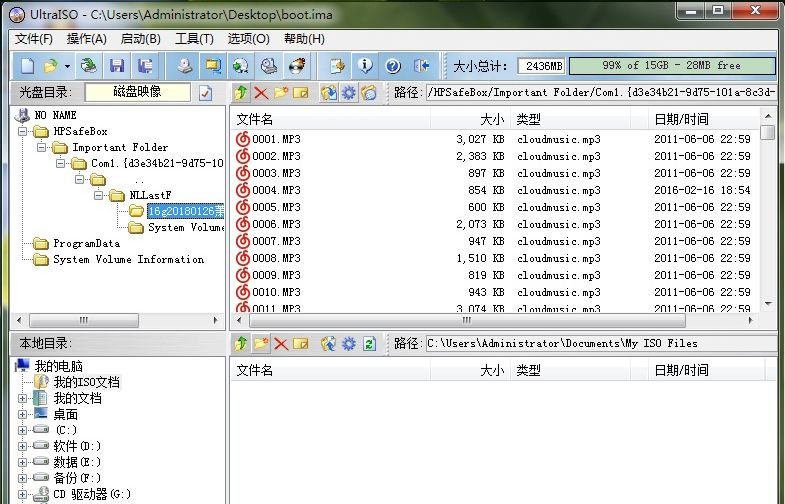Click the Make CD image drive icon
785x504 pixels.
(x=185, y=66)
